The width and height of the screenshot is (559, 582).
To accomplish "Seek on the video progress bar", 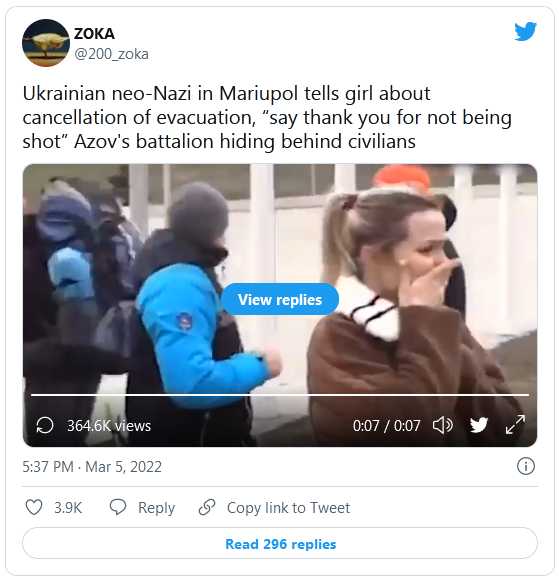I will click(x=280, y=395).
